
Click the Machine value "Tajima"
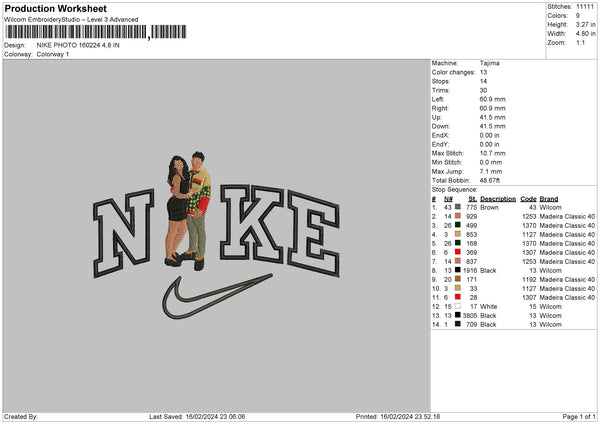489,63
